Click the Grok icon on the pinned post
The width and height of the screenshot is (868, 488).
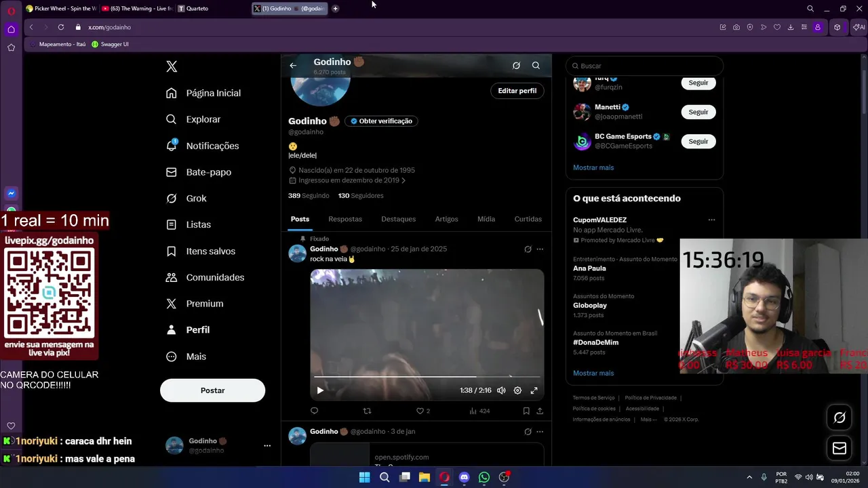(x=528, y=249)
